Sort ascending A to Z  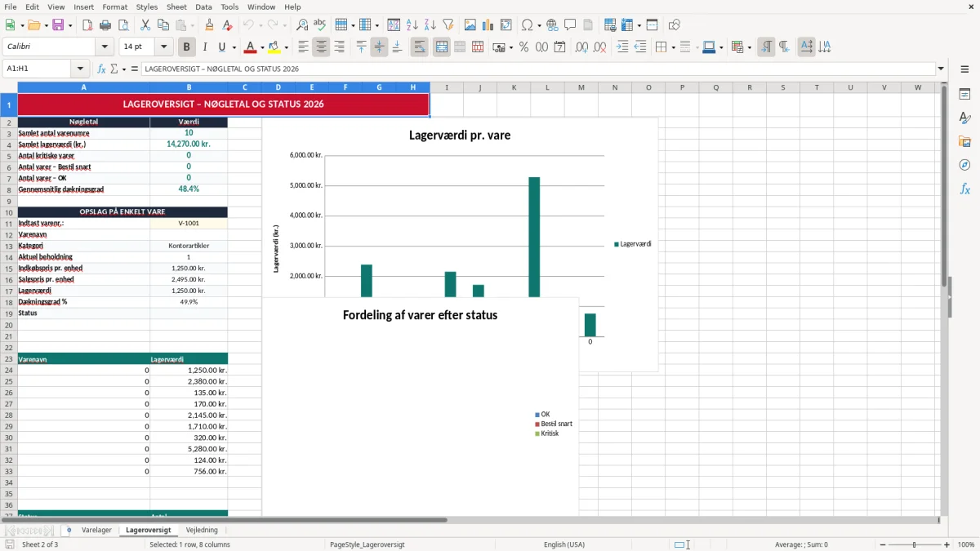click(x=412, y=25)
